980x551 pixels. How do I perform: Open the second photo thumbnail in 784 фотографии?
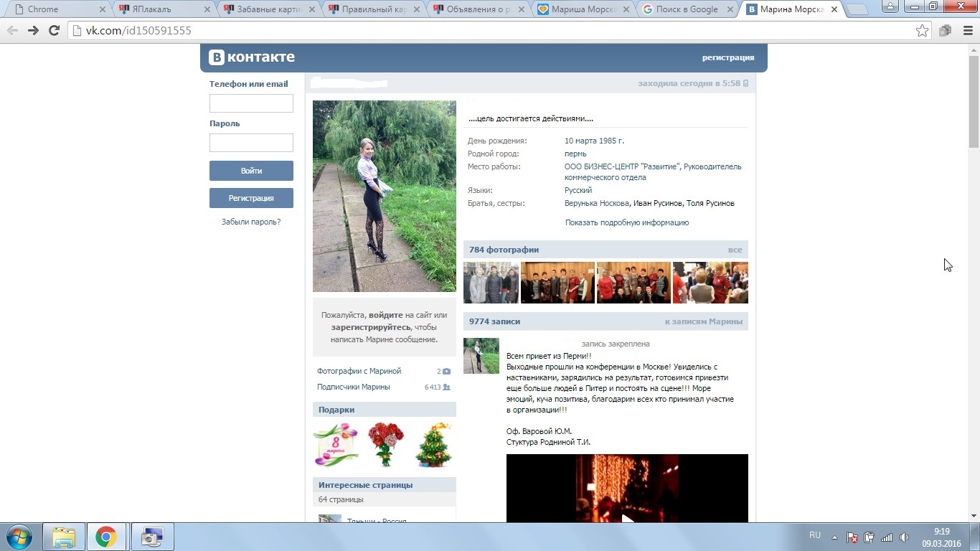pos(557,283)
